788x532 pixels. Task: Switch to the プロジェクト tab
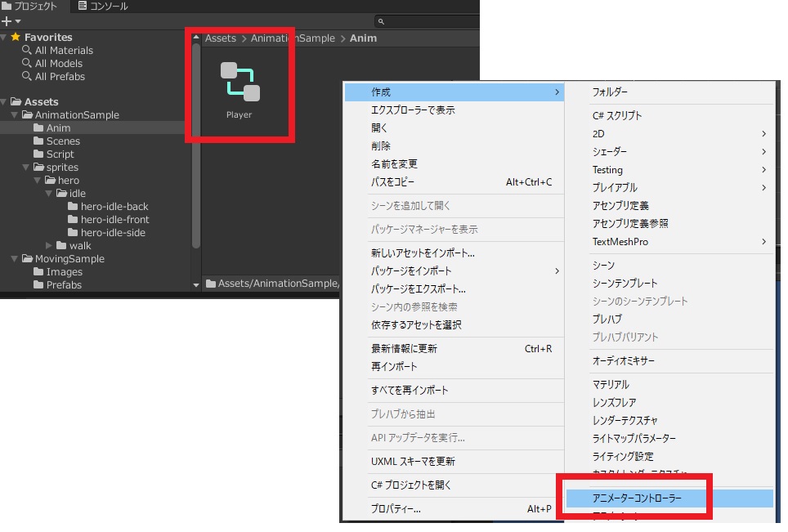tap(31, 7)
